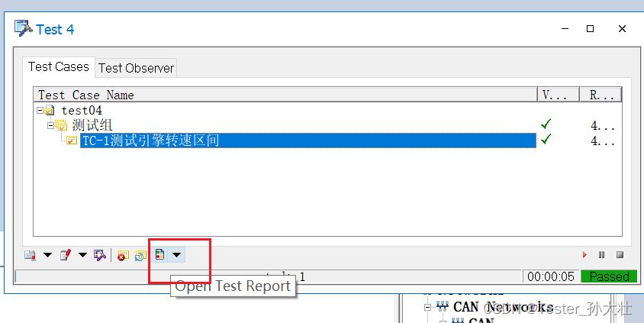Close the Test 4 window
The image size is (644, 323).
(x=622, y=29)
